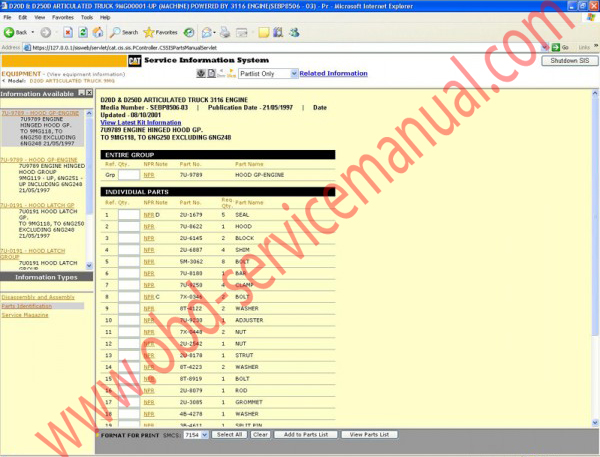Open the Favorites menu
This screenshot has width=600, height=457.
(63, 17)
